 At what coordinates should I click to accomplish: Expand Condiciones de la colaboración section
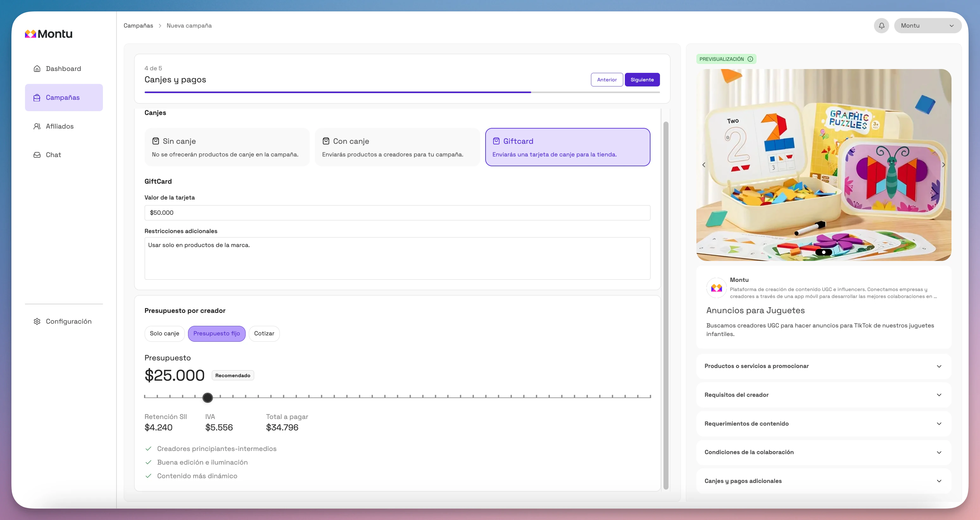824,452
